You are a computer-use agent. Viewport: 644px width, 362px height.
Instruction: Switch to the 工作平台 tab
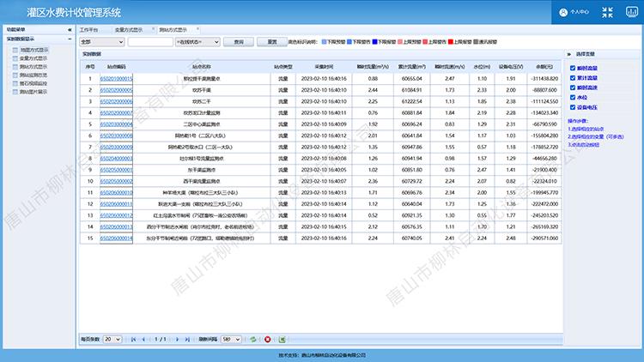[x=89, y=30]
